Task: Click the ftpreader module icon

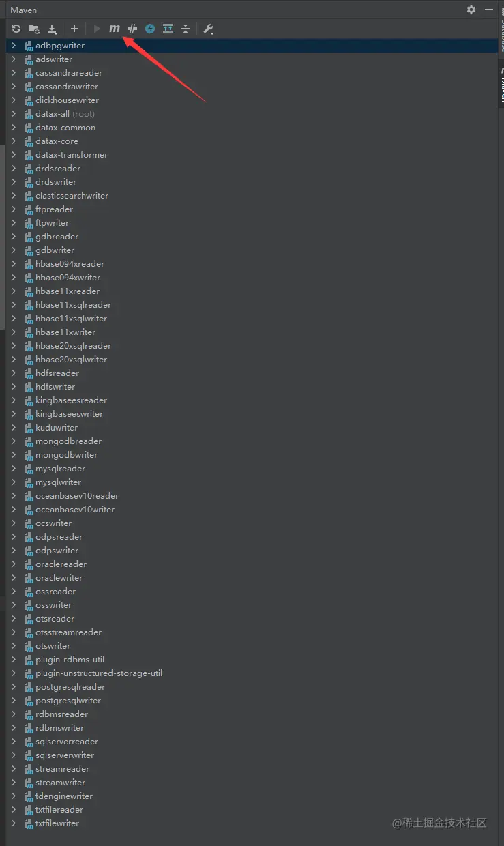Action: [x=29, y=209]
